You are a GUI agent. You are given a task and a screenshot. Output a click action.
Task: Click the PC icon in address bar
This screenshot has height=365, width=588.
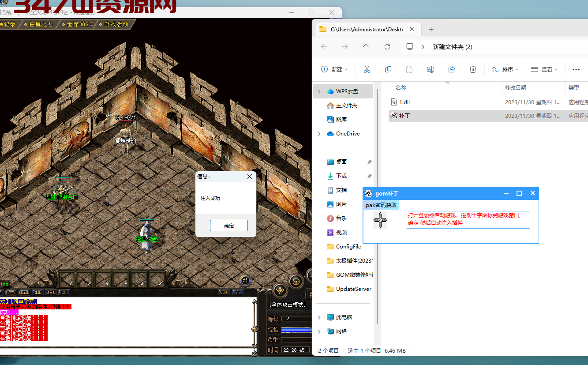click(410, 46)
